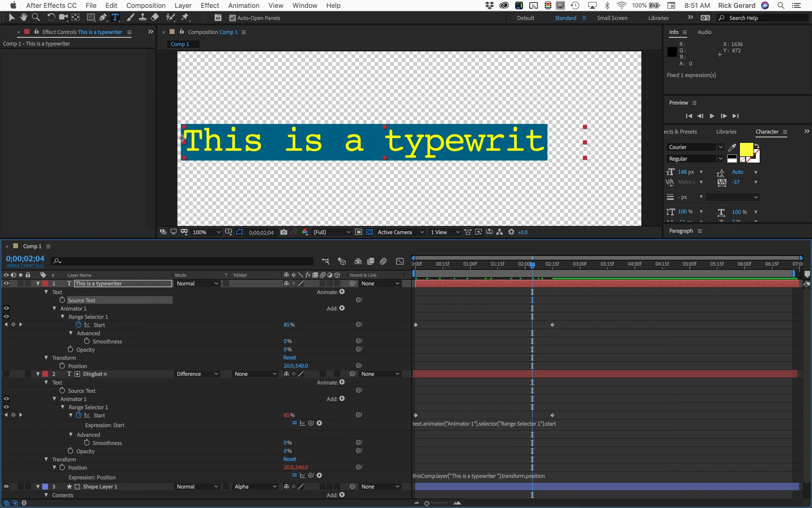Open the Effect menu

click(210, 5)
